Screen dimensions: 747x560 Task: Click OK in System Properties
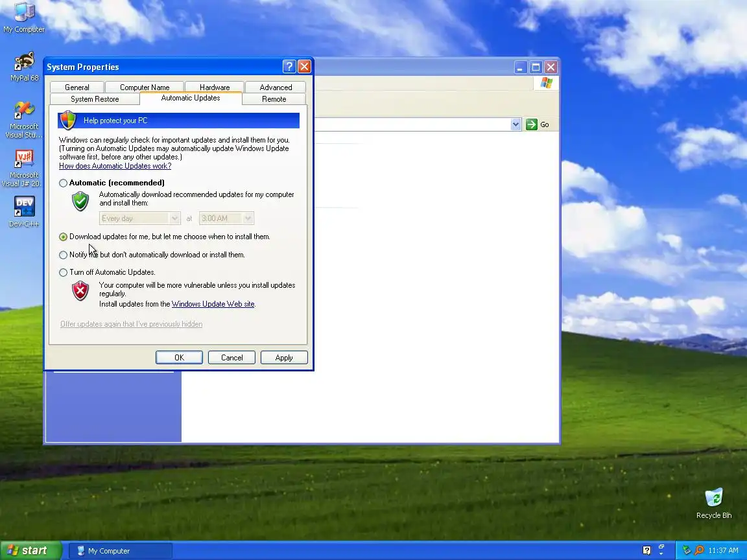point(179,358)
